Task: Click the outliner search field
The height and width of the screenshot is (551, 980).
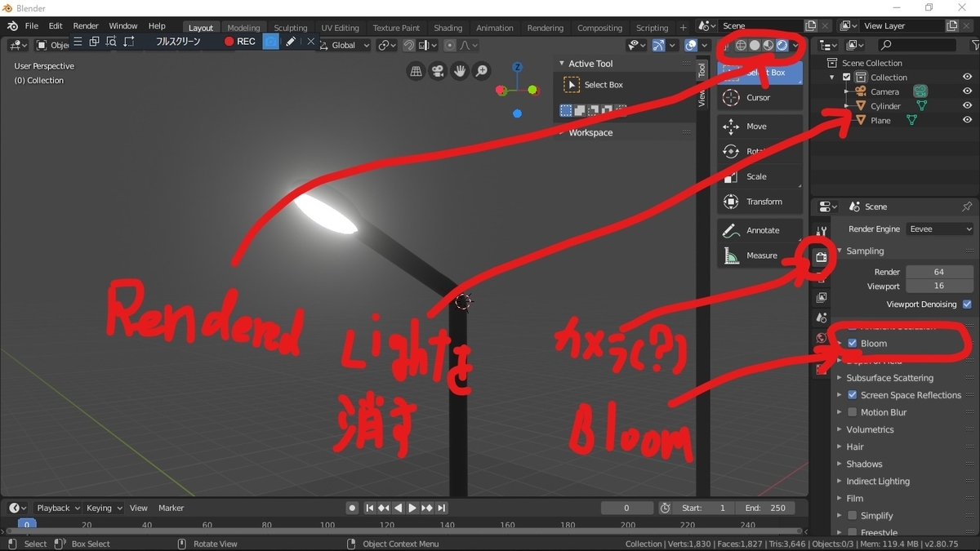Action: (916, 46)
